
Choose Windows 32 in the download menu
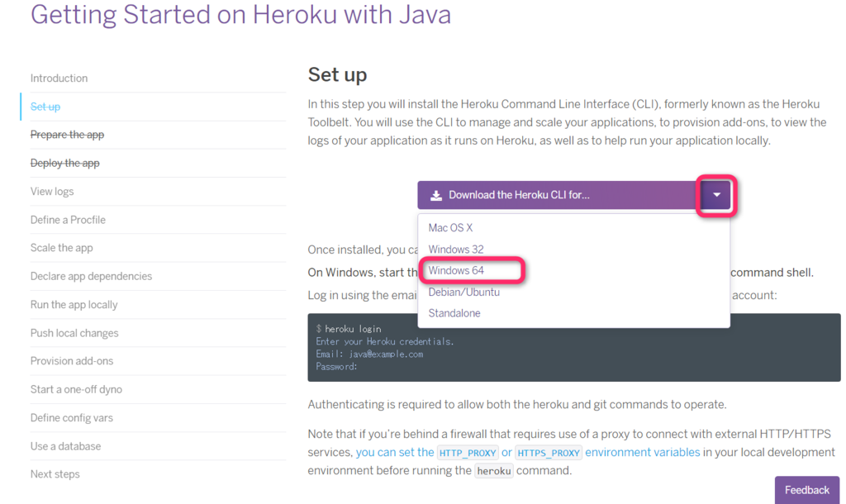(x=455, y=249)
